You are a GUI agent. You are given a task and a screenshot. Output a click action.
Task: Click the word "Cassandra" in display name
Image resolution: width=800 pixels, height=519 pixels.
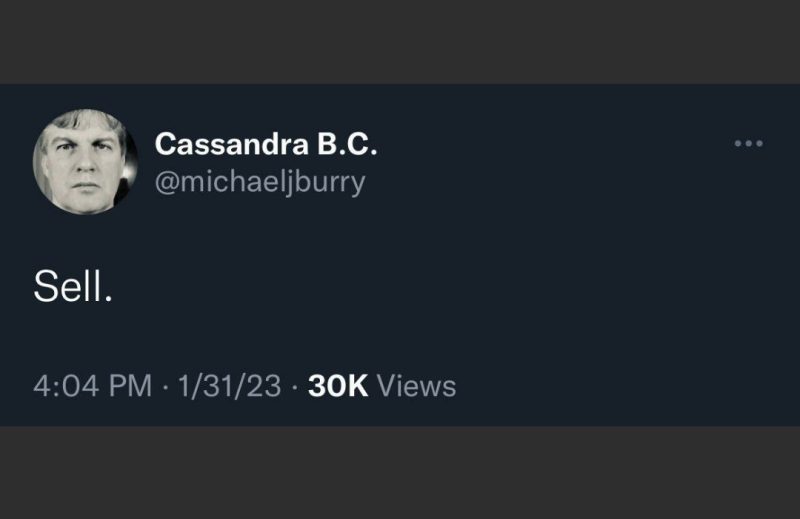pos(229,145)
